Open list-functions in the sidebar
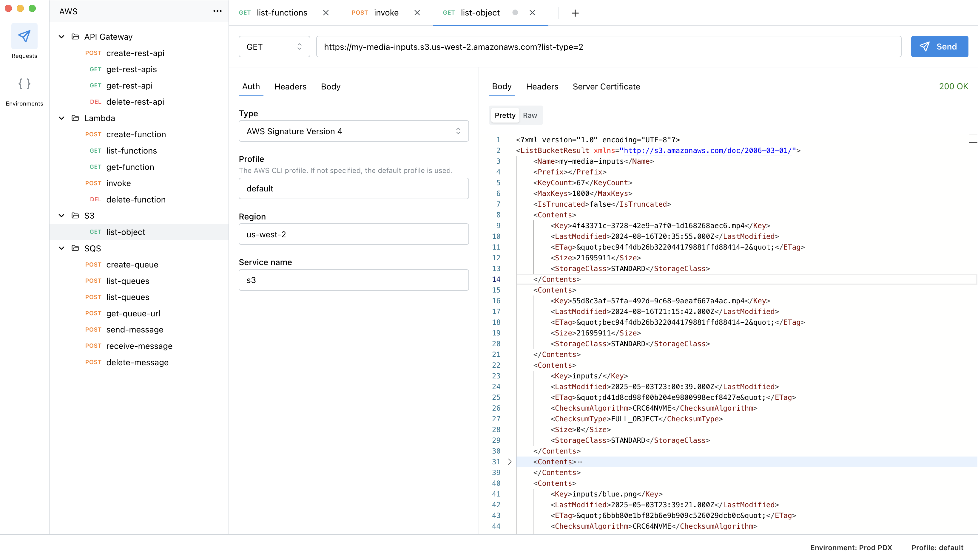 pyautogui.click(x=139, y=150)
